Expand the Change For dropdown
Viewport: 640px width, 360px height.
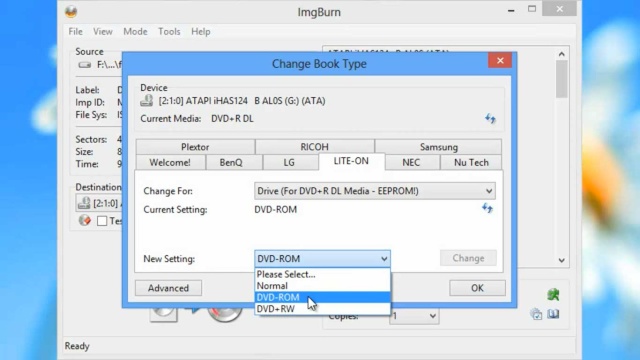pos(375,191)
